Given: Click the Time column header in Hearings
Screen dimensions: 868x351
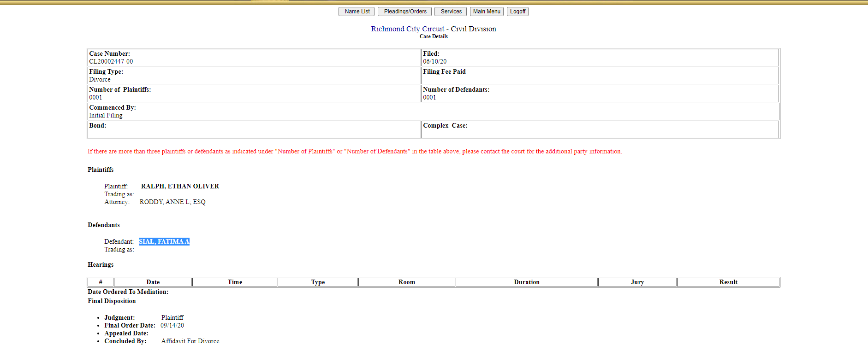Looking at the screenshot, I should (235, 282).
